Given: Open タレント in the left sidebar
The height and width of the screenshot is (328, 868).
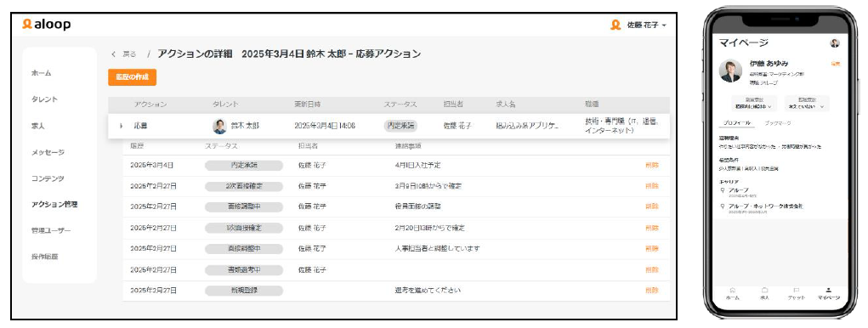Looking at the screenshot, I should click(x=44, y=99).
